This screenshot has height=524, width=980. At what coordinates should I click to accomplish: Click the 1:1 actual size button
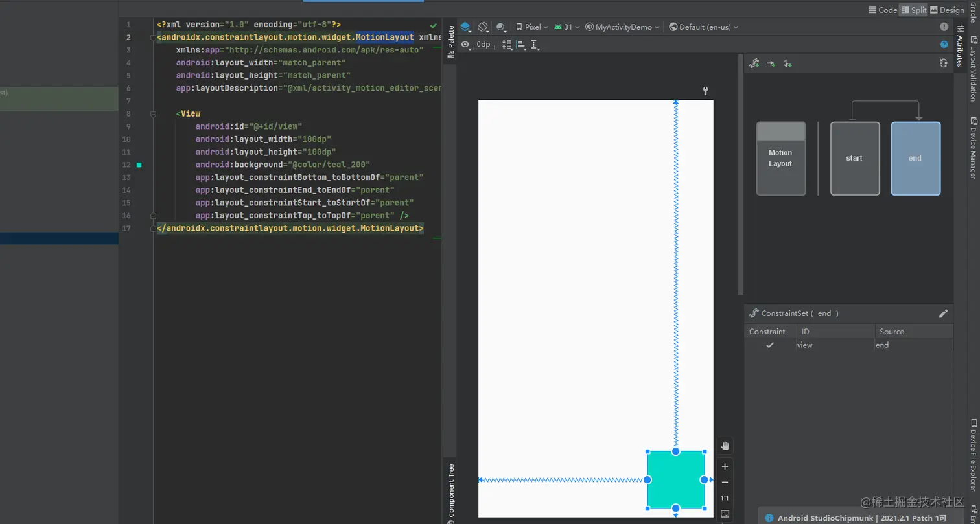click(725, 498)
